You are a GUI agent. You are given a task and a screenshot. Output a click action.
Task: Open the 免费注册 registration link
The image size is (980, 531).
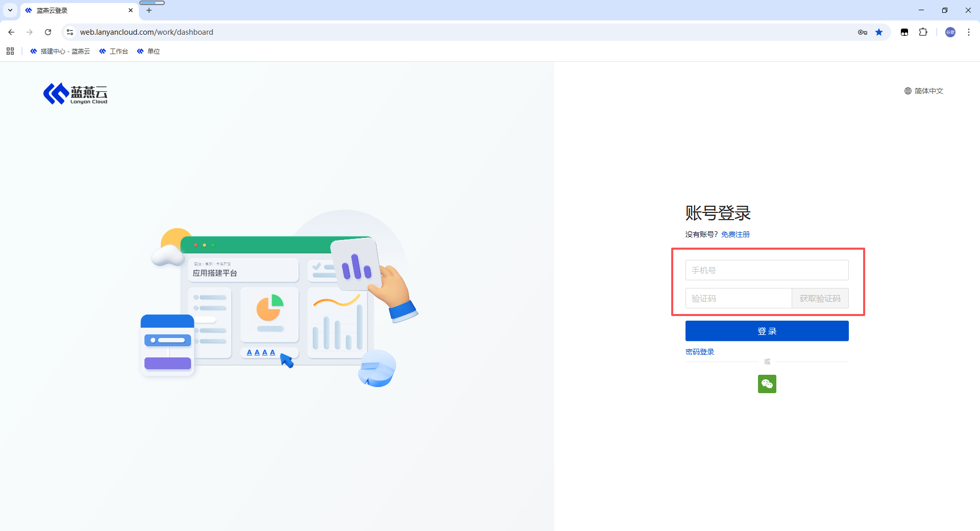tap(736, 234)
